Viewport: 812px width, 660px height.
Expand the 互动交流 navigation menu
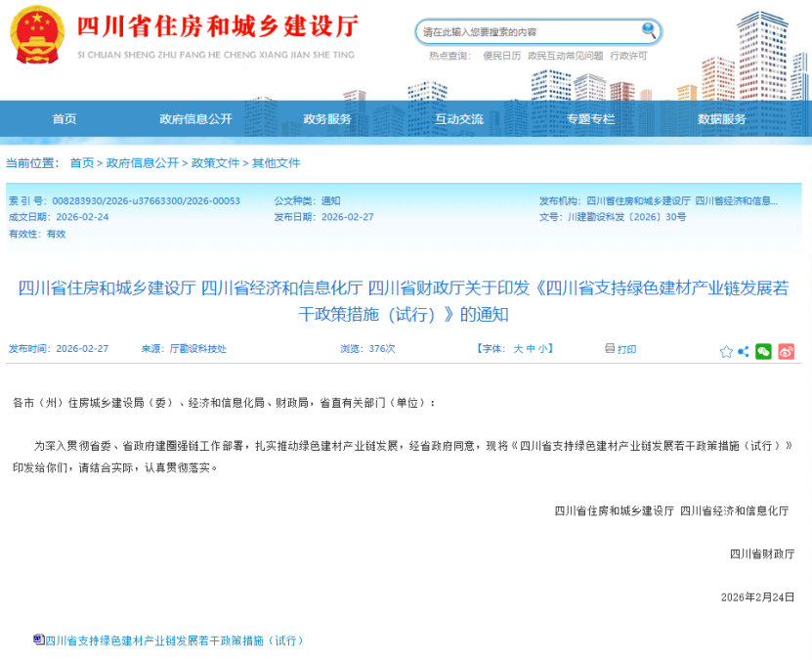point(459,119)
